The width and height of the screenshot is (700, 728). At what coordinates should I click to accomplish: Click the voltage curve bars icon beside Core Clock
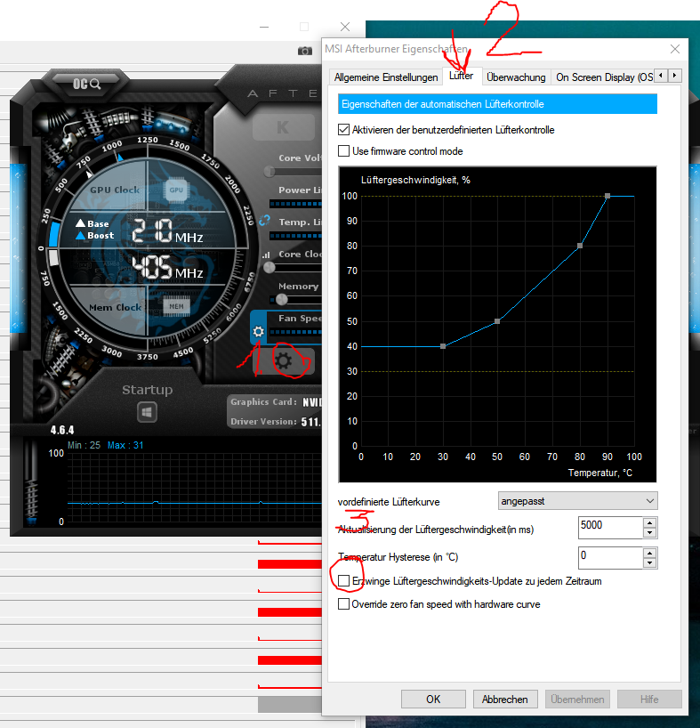(266, 255)
